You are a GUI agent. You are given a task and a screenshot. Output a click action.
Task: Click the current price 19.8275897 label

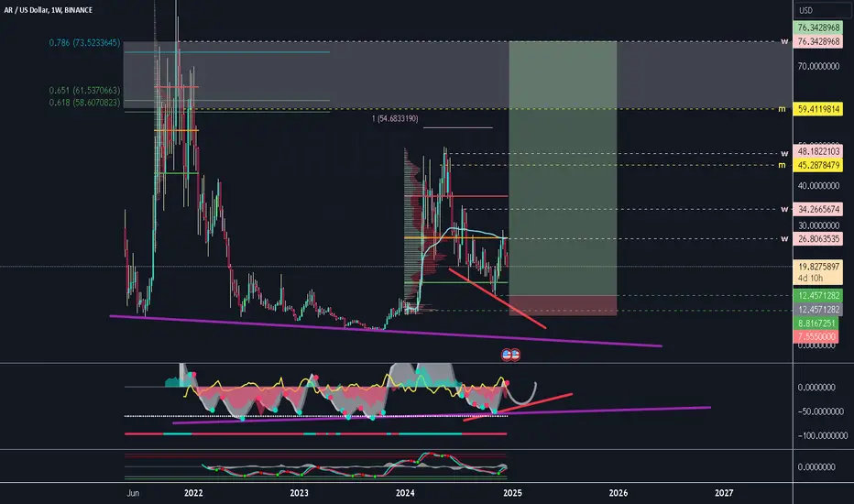[x=818, y=267]
